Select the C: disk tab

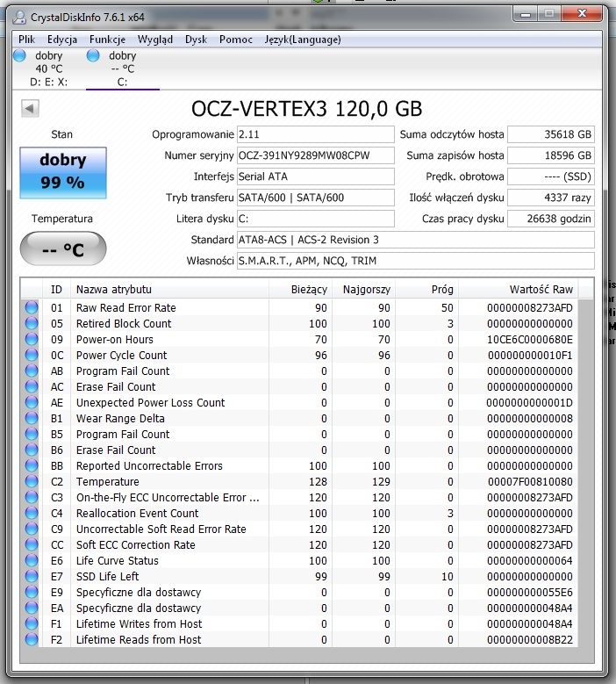tap(123, 68)
